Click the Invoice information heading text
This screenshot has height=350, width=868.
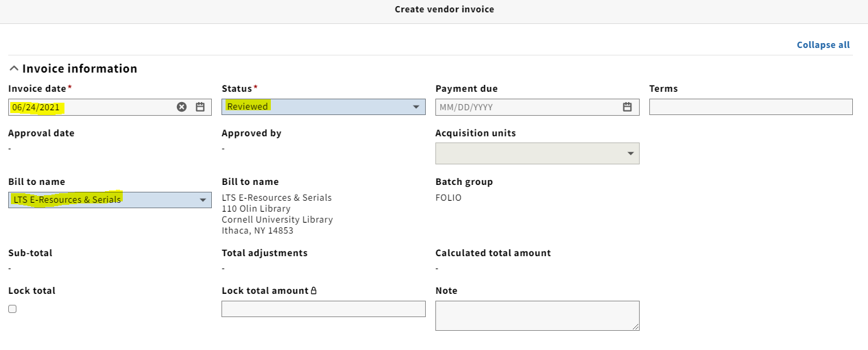coord(80,68)
